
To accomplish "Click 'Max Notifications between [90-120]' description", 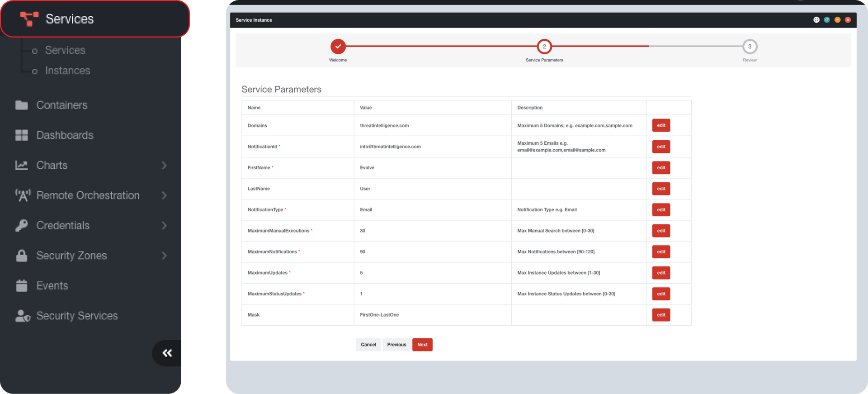I will click(556, 252).
